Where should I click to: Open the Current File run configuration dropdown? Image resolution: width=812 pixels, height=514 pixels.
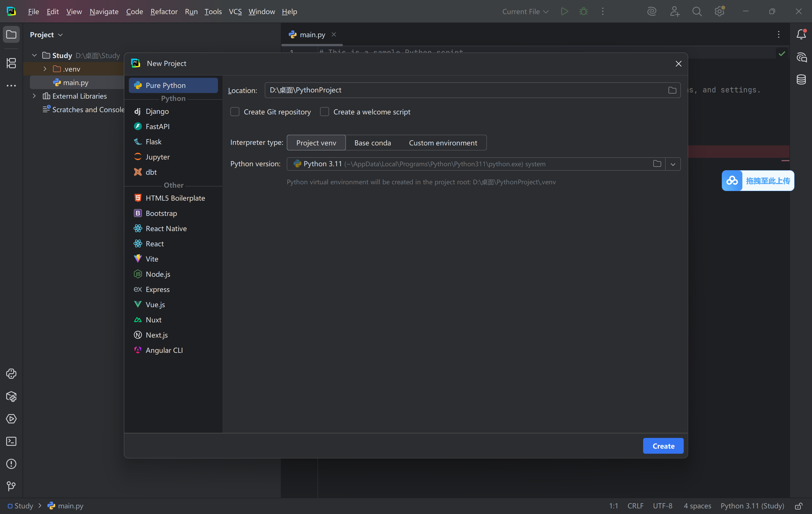[x=525, y=12]
